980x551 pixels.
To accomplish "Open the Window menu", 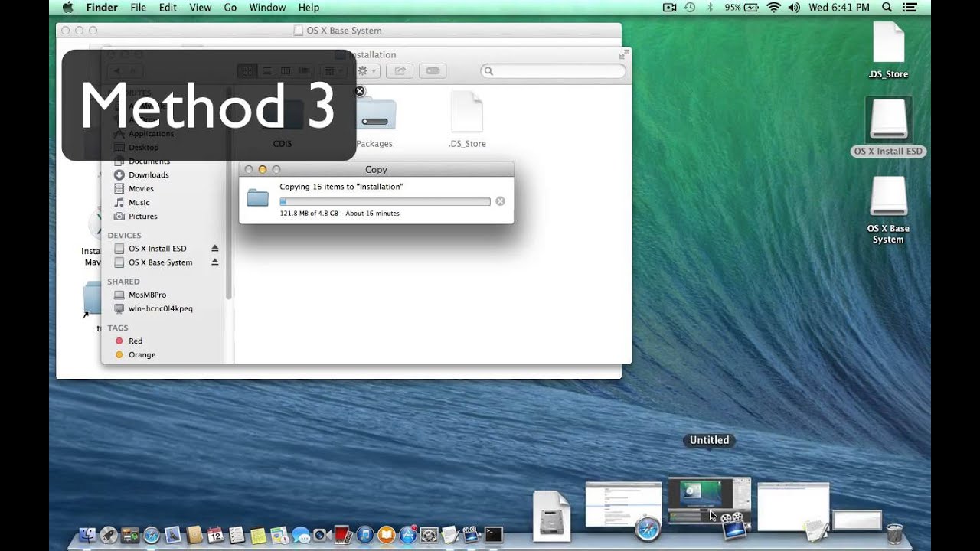I will tap(267, 8).
